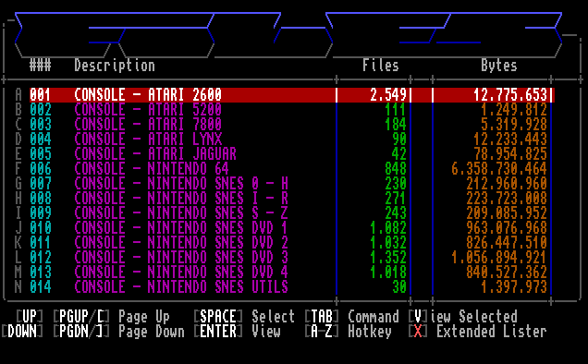The height and width of the screenshot is (364, 588).
Task: Click the [ENTER] View command
Action: [x=237, y=332]
